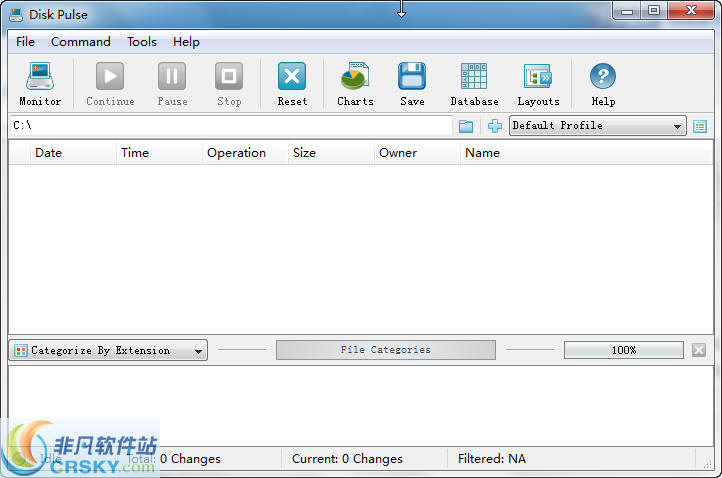Open the Help menu
This screenshot has height=478, width=722.
pos(186,42)
